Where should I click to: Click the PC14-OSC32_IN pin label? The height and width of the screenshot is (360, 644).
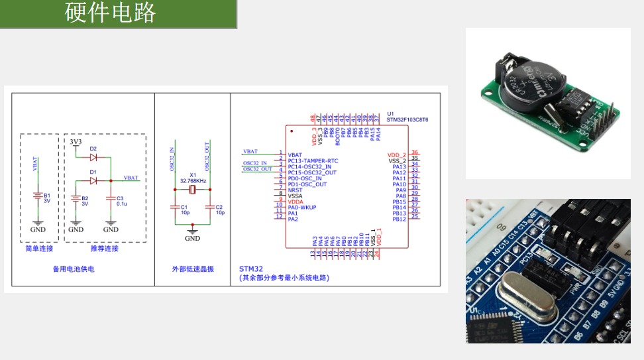coord(309,167)
